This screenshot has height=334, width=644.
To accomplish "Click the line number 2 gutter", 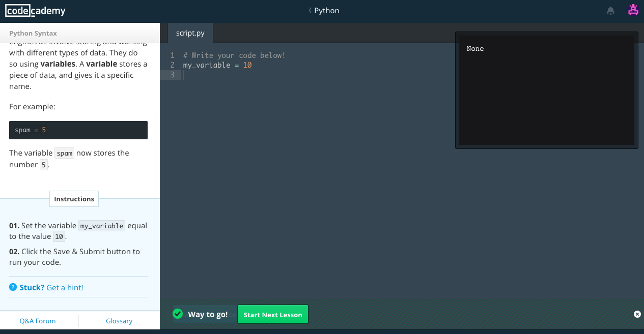I will [x=172, y=65].
